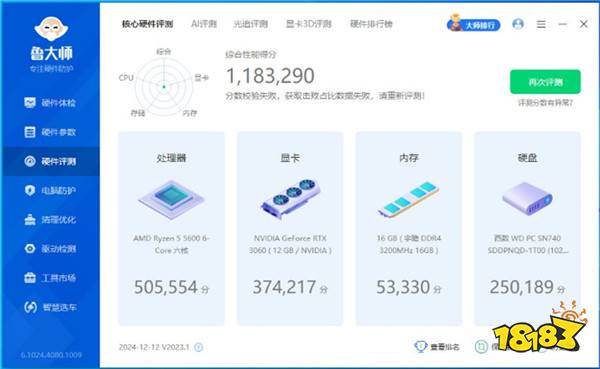Switch to the 硬件排行榜 tab
Viewport: 600px width, 369px height.
[371, 24]
